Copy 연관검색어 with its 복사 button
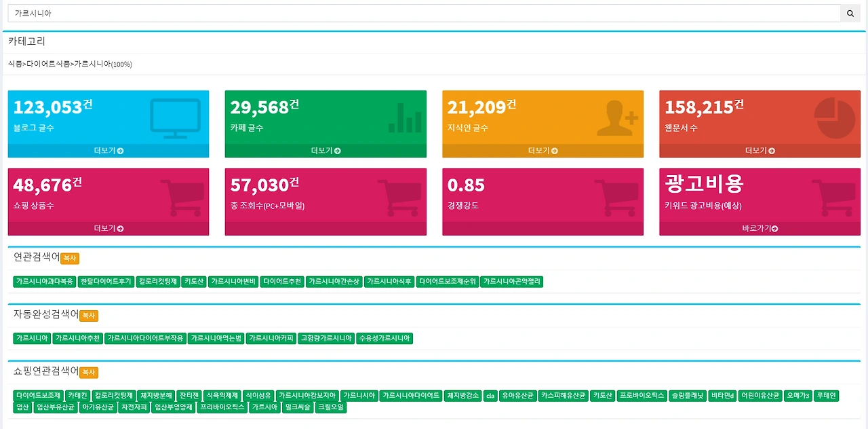 70,259
